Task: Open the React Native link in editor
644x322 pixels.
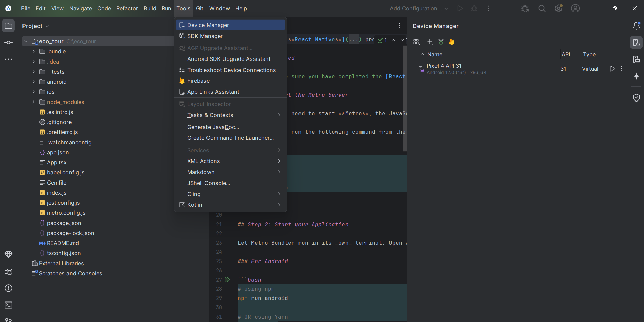Action: tap(316, 39)
